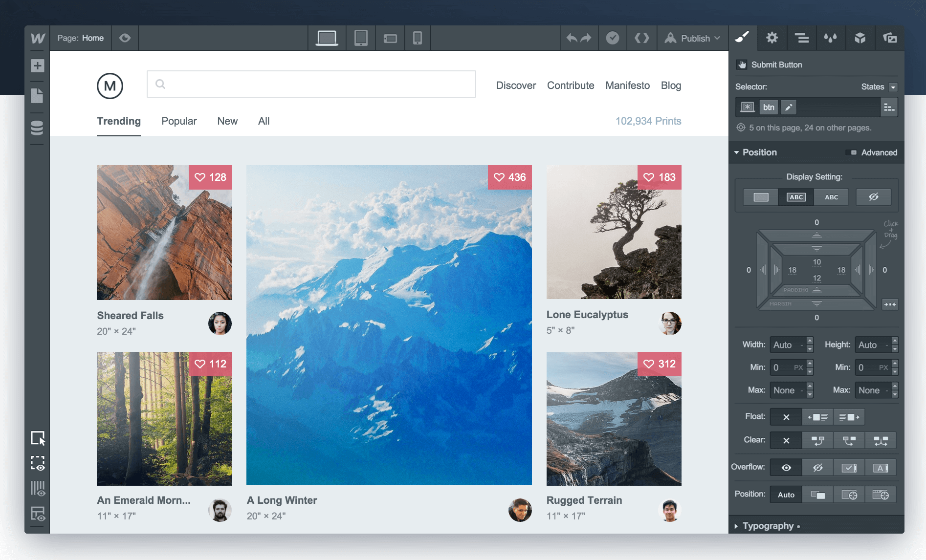Click the 102,934 Prints link
This screenshot has height=560, width=926.
pyautogui.click(x=648, y=121)
